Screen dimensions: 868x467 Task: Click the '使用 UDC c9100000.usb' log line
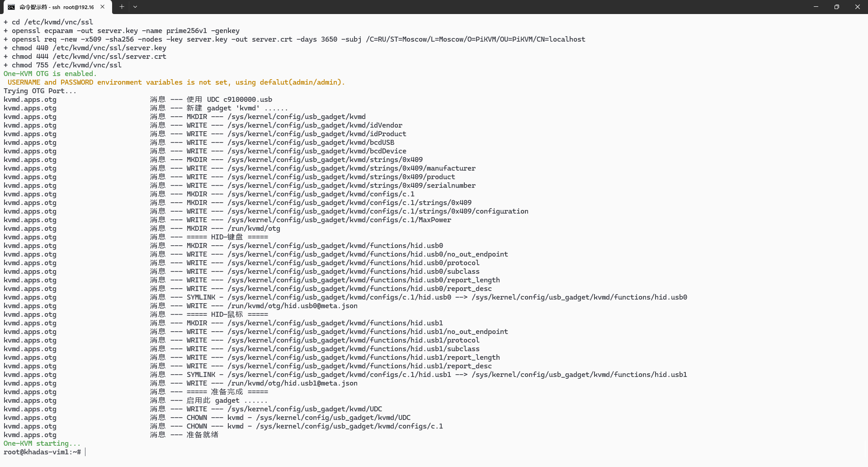[229, 100]
